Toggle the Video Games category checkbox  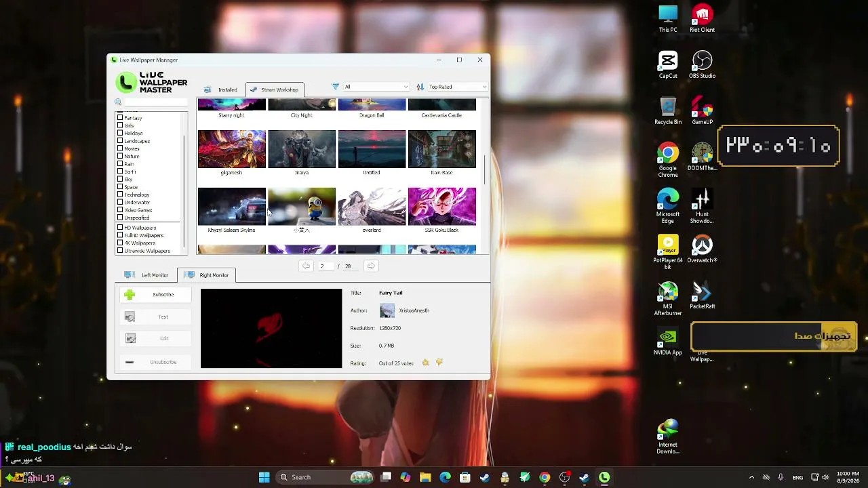point(120,210)
